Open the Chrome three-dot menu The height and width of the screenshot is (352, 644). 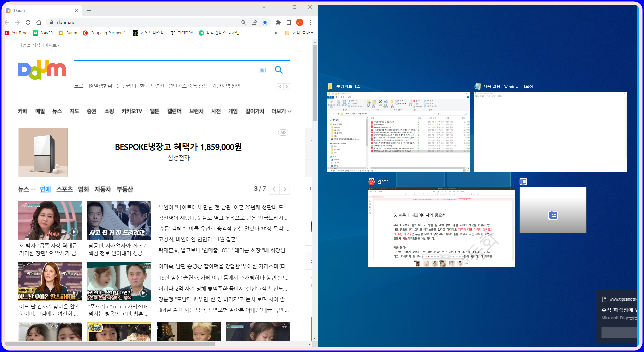(x=310, y=22)
